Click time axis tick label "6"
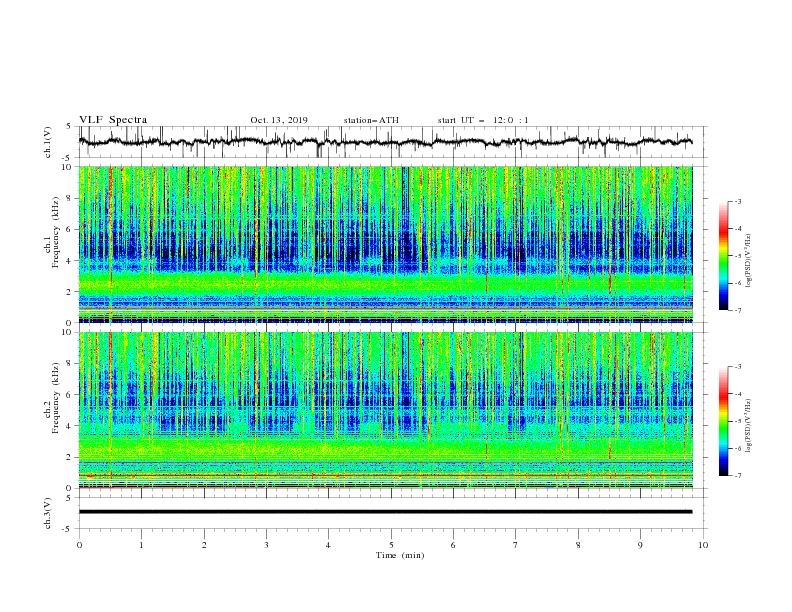Viewport: 792px width, 612px height. (453, 545)
